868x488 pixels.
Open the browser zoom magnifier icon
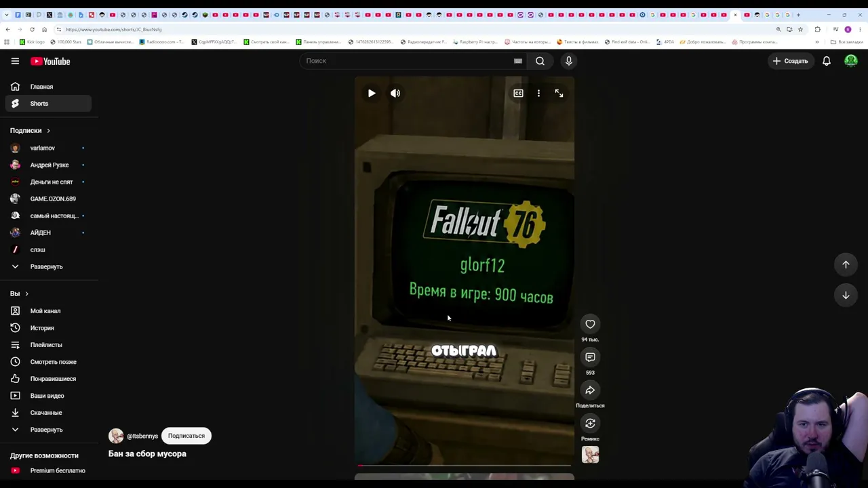click(x=778, y=29)
